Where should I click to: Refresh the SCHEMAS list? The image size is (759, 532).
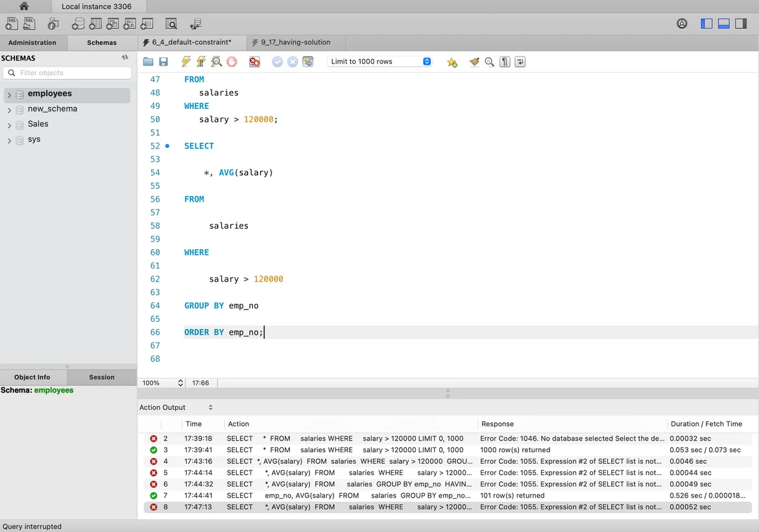pyautogui.click(x=125, y=58)
